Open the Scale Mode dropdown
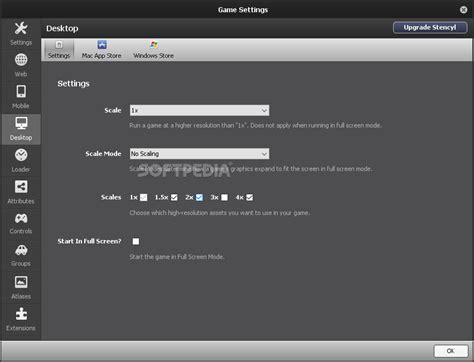The image size is (474, 362). (199, 154)
